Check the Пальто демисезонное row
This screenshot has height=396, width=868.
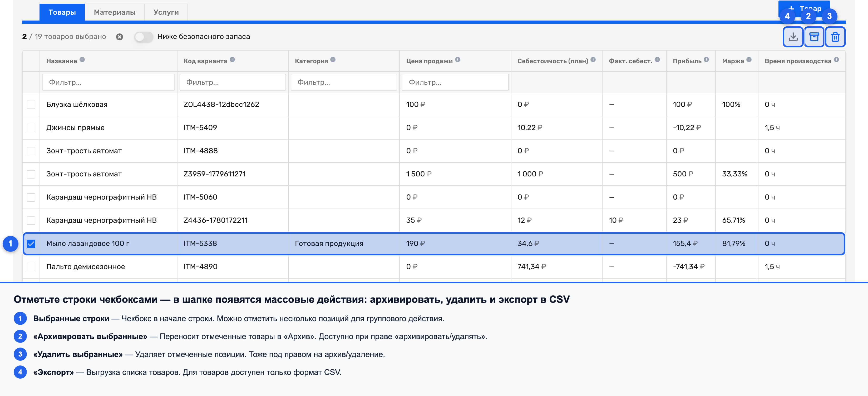31,266
